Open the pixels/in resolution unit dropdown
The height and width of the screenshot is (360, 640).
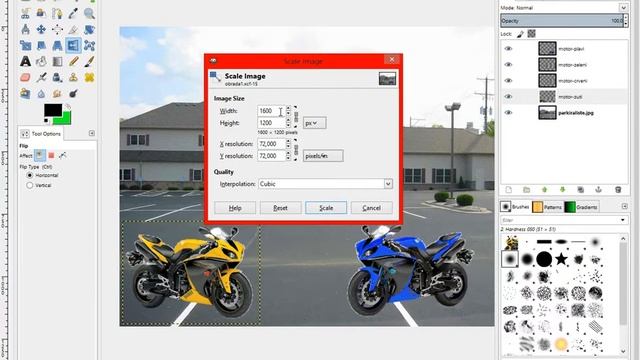pos(323,156)
